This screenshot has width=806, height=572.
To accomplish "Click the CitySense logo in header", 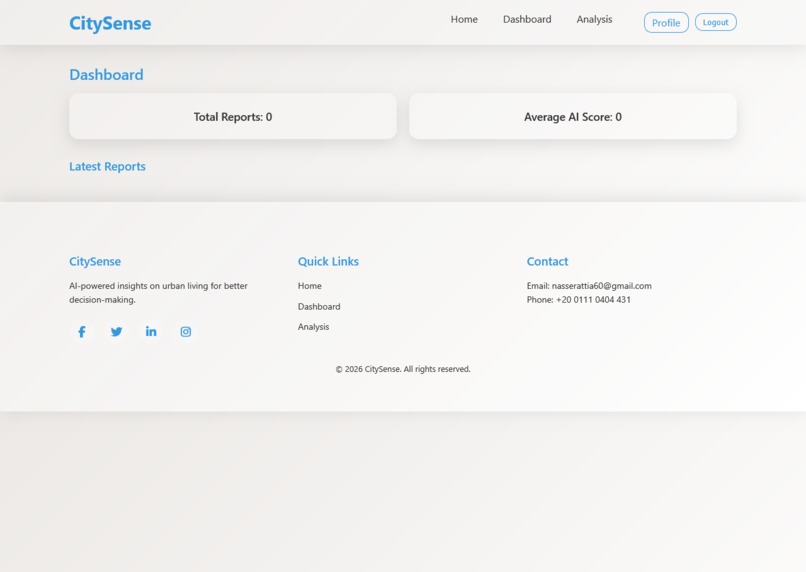I will (110, 23).
